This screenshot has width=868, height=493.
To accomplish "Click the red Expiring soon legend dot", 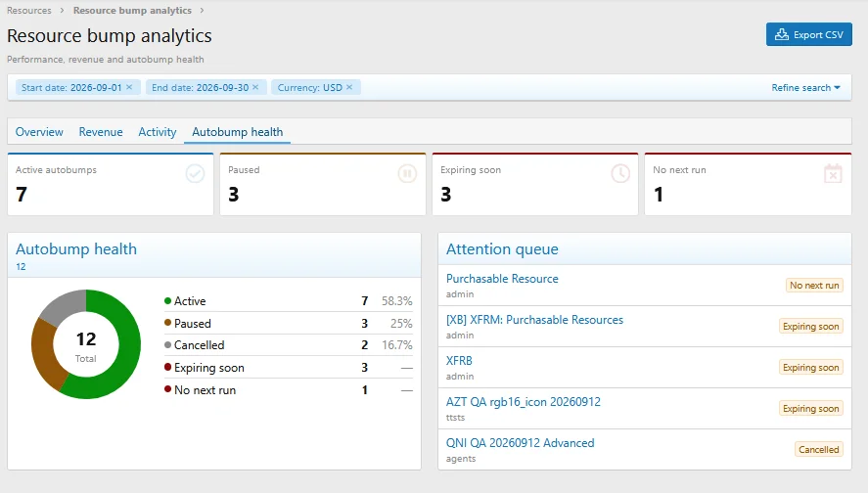I will (x=167, y=367).
